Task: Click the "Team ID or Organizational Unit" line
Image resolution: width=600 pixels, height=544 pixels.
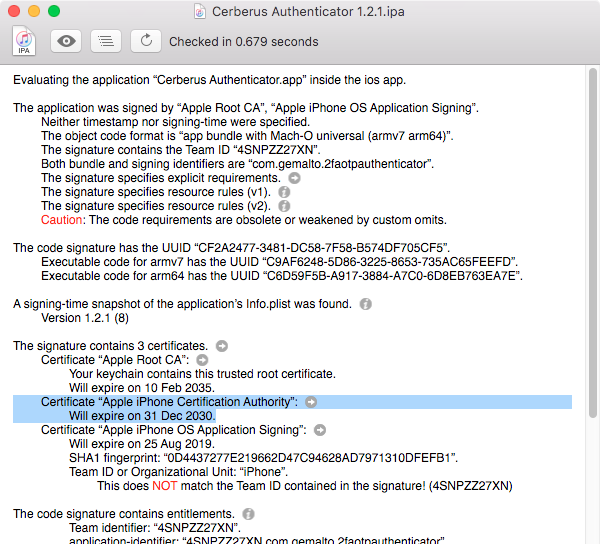Action: [x=178, y=472]
